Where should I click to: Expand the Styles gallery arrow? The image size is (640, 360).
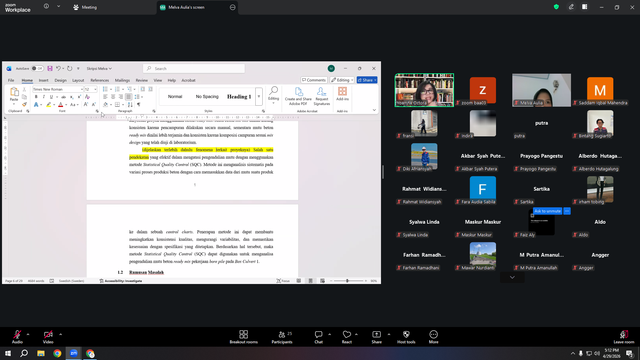(259, 97)
